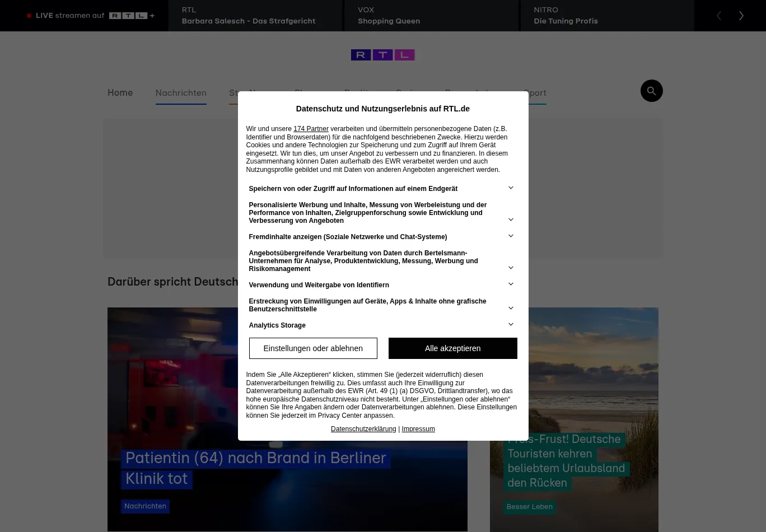Open the Impressum link
The height and width of the screenshot is (532, 766).
[418, 429]
